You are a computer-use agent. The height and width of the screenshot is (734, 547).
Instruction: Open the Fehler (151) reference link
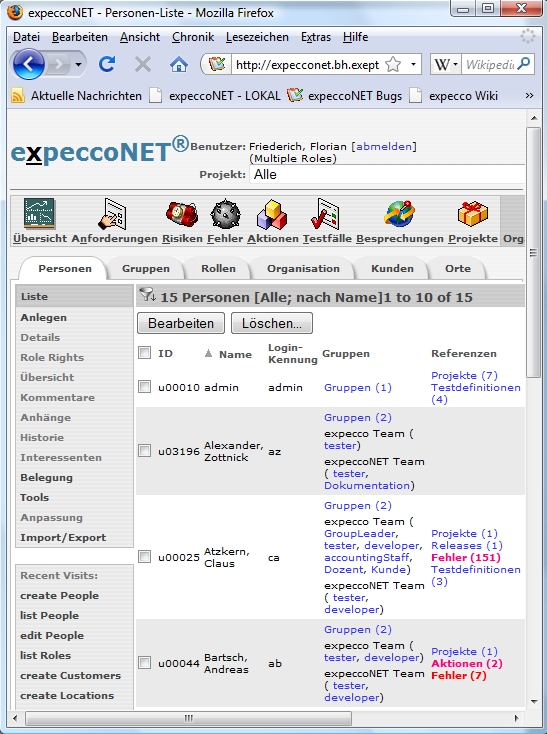pyautogui.click(x=466, y=558)
